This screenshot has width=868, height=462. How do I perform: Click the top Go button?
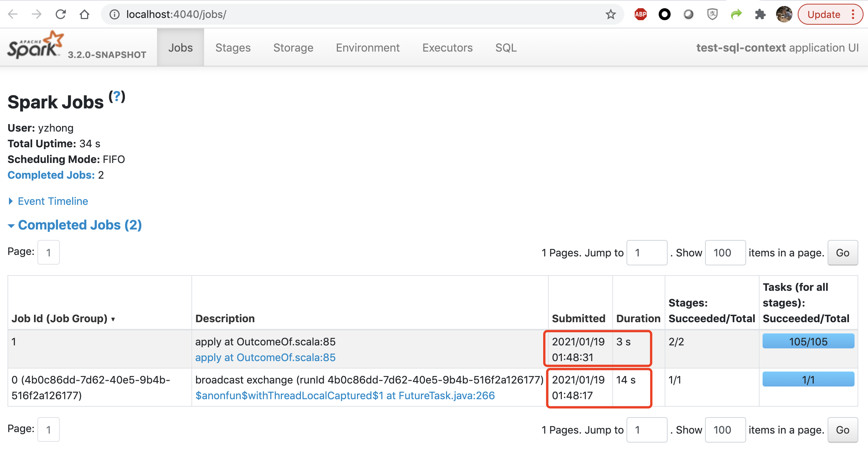[x=842, y=253]
